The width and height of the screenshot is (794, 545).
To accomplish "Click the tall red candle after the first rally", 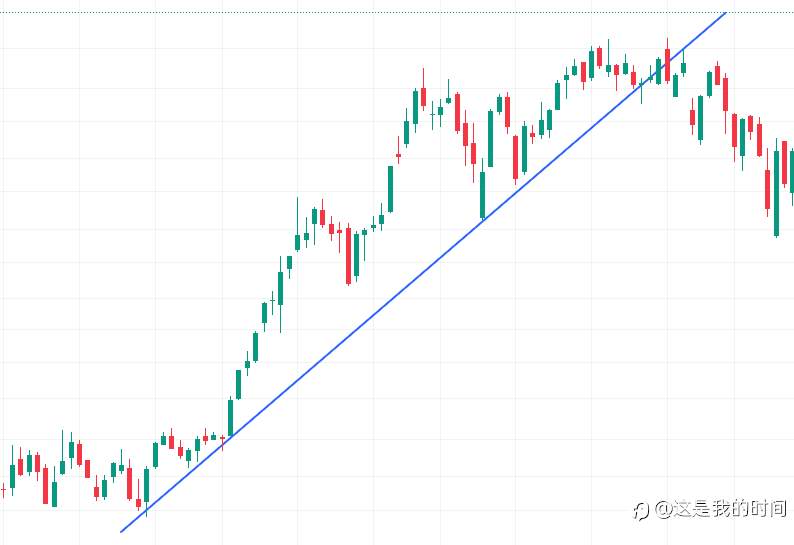I will [x=348, y=256].
